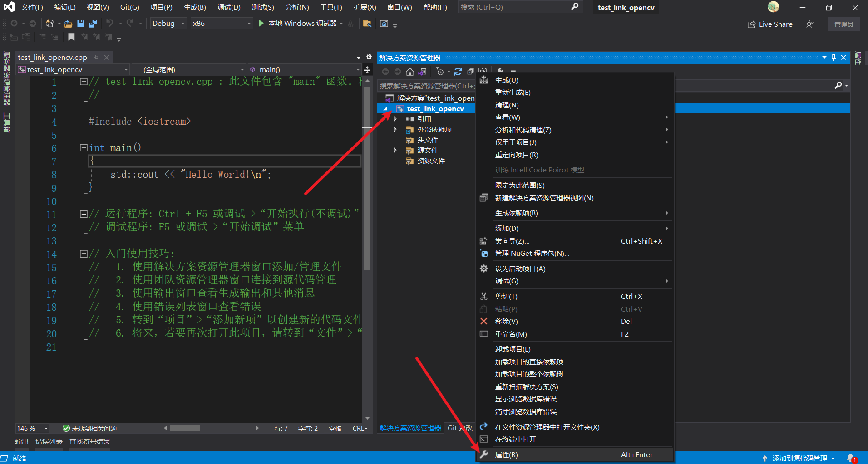Choose 管理 NuGet 程序包 in context menu
868x464 pixels.
coord(574,254)
